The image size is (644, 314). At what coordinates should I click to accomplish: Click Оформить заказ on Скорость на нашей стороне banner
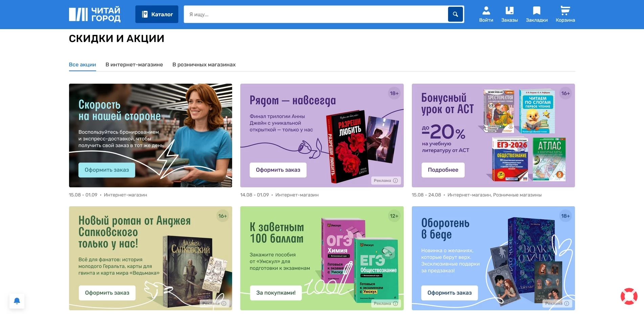[107, 170]
